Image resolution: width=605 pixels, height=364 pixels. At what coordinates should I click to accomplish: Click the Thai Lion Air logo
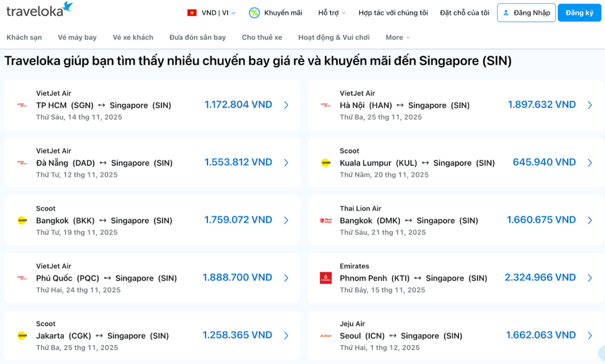click(326, 220)
